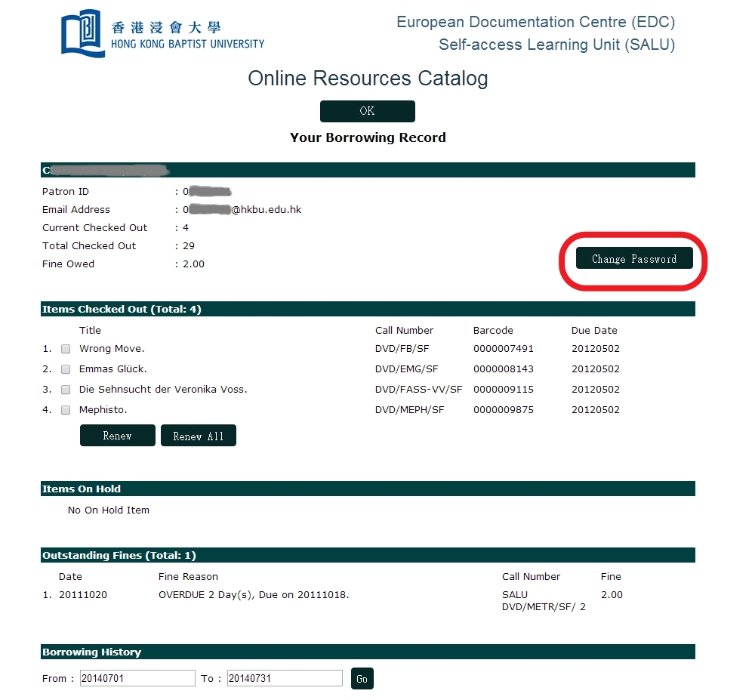Viewport: 755px width, 700px height.
Task: Check Die Sehnsucht der Veronika Voss
Action: [x=66, y=390]
